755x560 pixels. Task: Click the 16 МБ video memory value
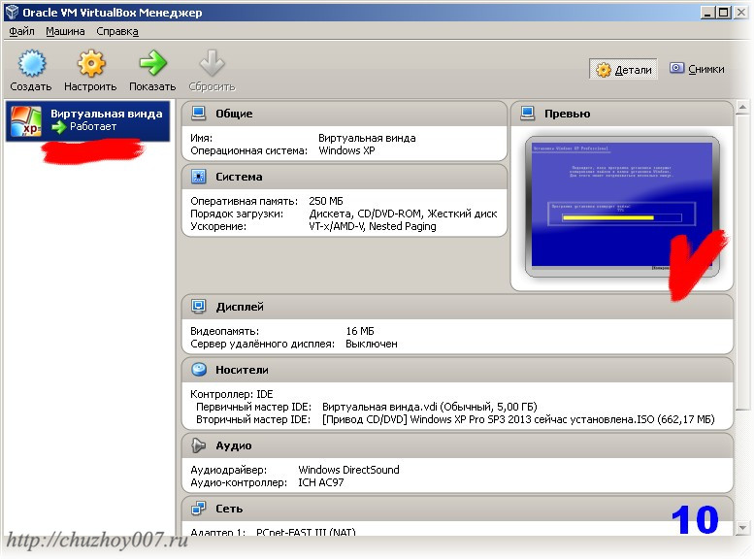tap(360, 331)
